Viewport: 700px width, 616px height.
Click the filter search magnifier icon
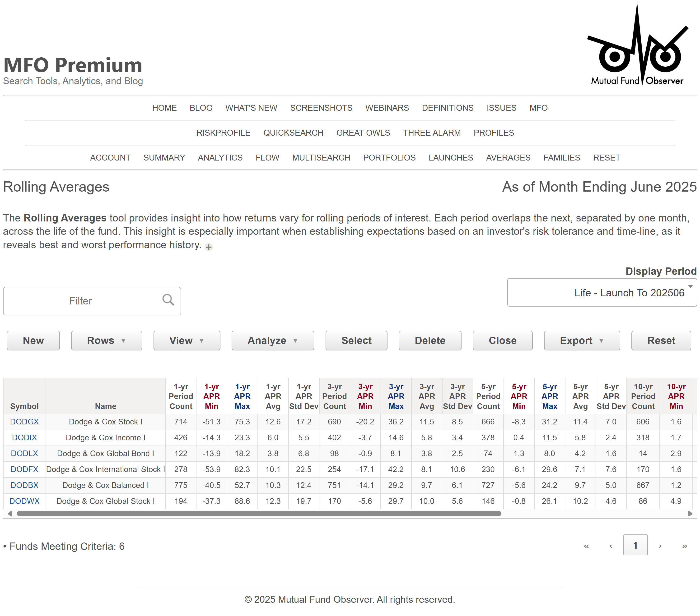(x=168, y=300)
